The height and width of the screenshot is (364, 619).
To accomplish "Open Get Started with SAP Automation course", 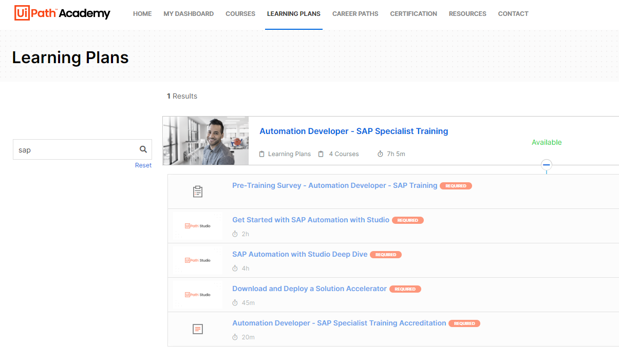I will [310, 220].
